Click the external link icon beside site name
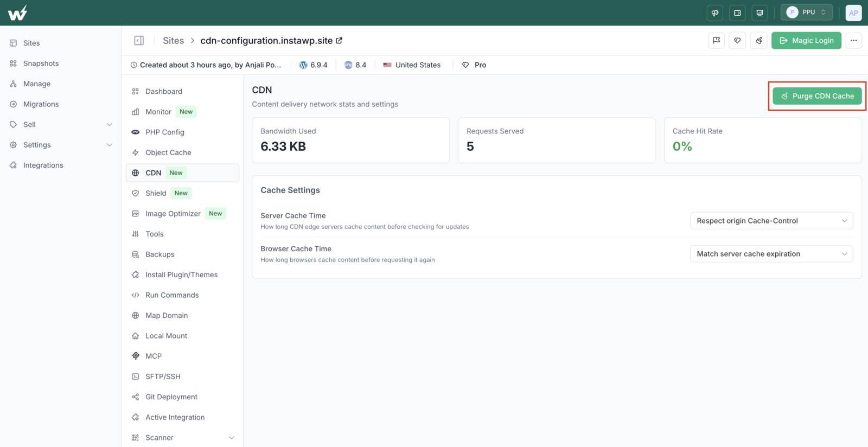This screenshot has width=868, height=447. click(339, 41)
